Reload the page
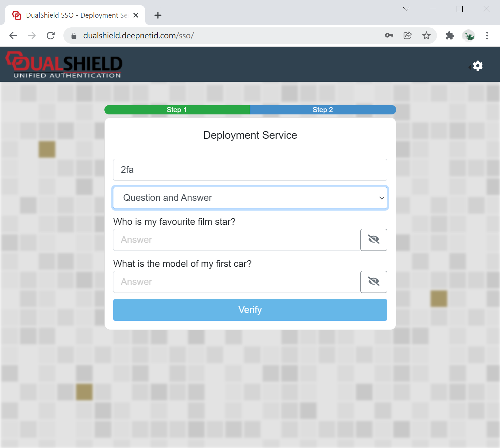Screen dimensions: 500x448 point(51,36)
